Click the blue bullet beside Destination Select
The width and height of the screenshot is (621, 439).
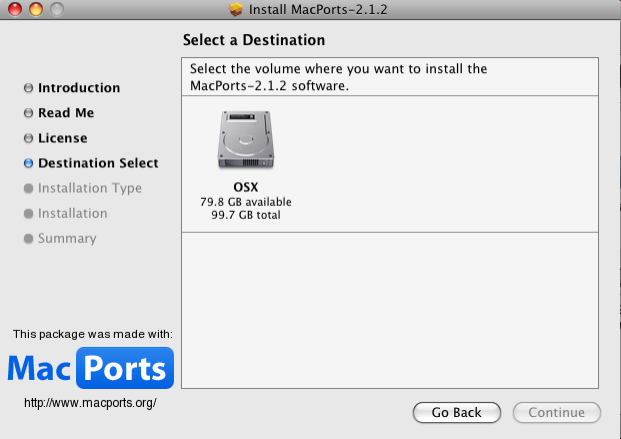pos(28,163)
